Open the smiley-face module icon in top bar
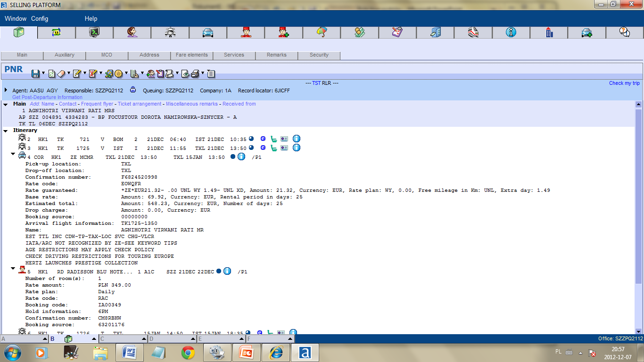This screenshot has width=644, height=362. tap(57, 33)
